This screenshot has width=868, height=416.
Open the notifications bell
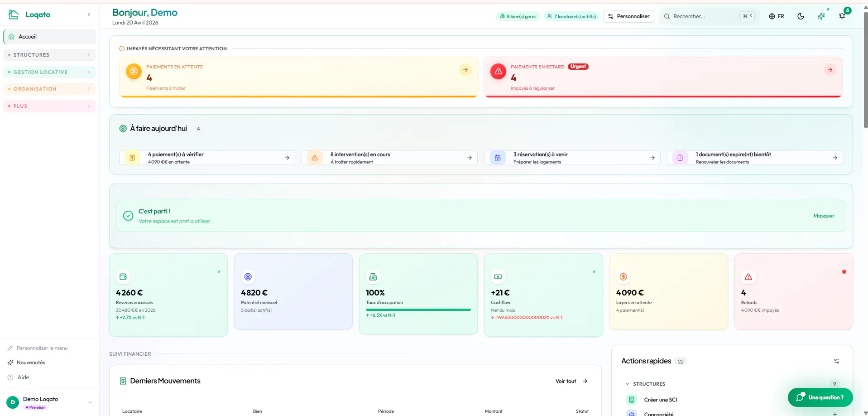[x=842, y=16]
